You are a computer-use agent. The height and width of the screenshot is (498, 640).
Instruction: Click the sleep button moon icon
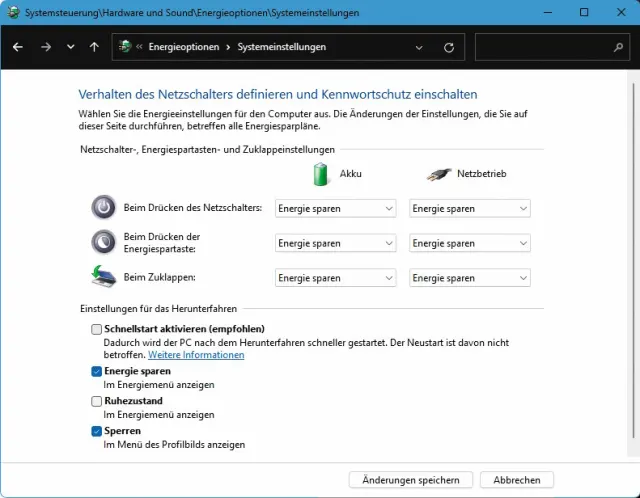coord(103,242)
